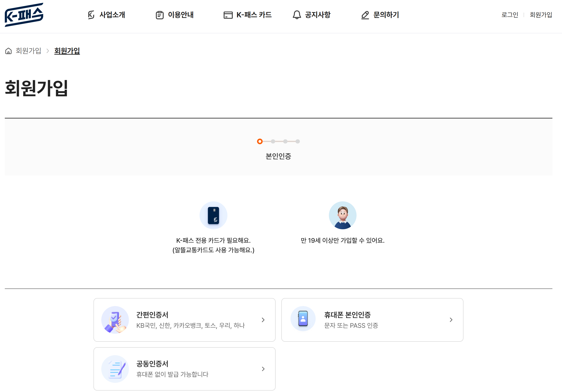Click the home icon in the breadcrumb

click(8, 51)
